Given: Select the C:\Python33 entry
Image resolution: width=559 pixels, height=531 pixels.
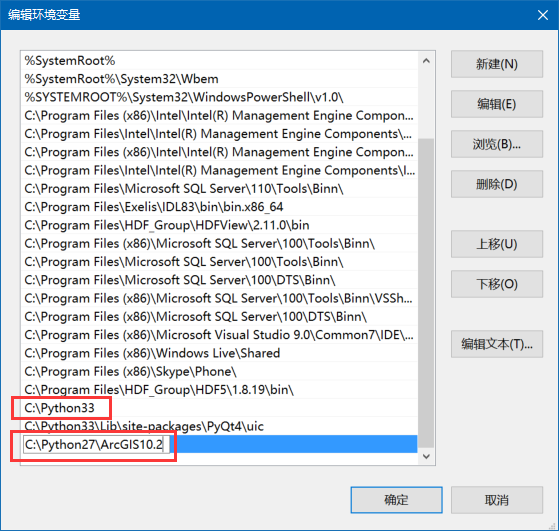Looking at the screenshot, I should pyautogui.click(x=219, y=408).
